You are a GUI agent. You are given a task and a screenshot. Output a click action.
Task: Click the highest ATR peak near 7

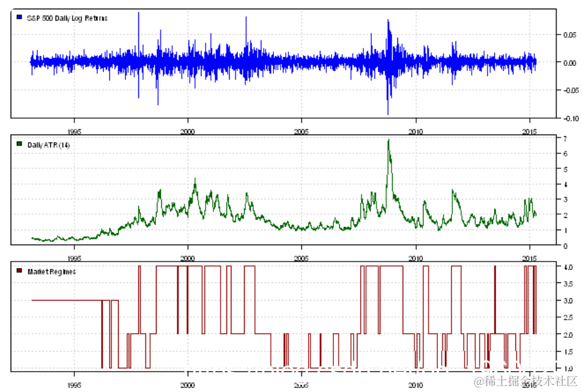389,140
